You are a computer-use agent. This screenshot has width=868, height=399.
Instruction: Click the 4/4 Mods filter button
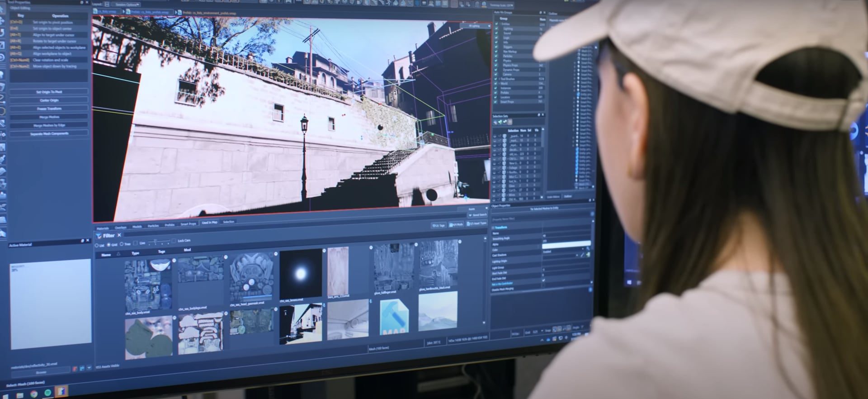(x=457, y=224)
